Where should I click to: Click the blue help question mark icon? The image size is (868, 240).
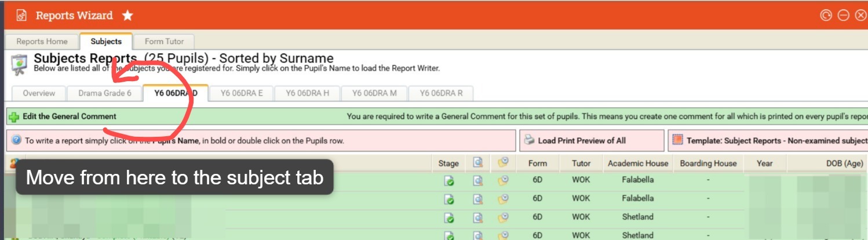coord(16,140)
